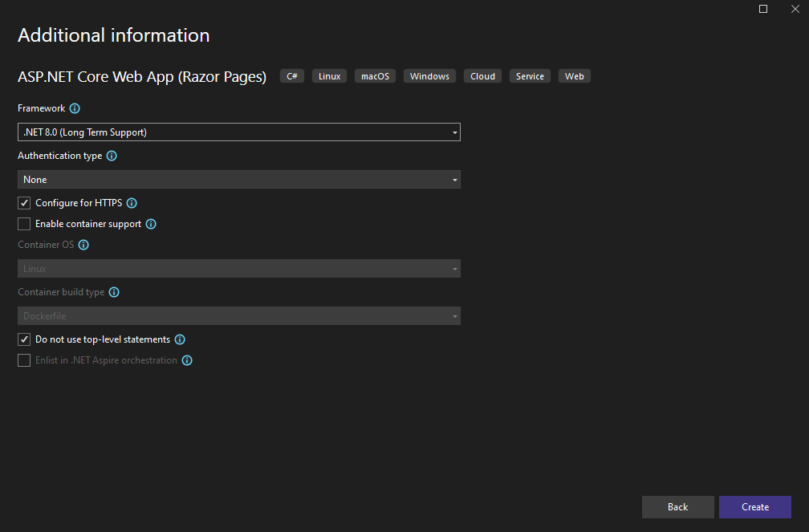Show info tooltip for Authentication type
This screenshot has width=809, height=532.
(x=112, y=156)
